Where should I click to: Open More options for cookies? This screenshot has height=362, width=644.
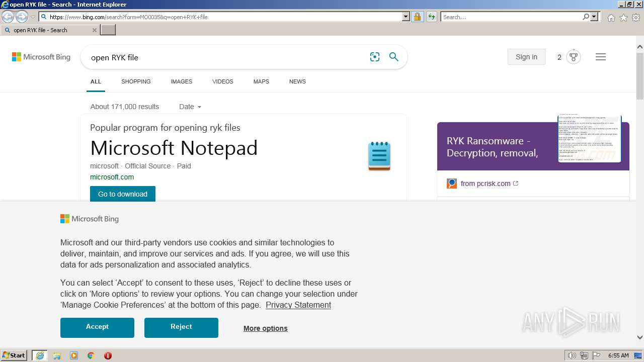(266, 328)
